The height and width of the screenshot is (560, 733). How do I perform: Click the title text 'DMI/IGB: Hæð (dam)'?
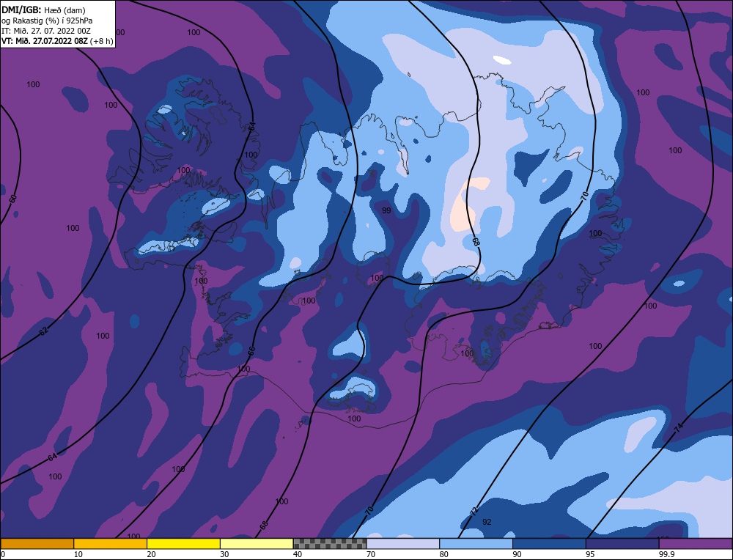coord(43,10)
